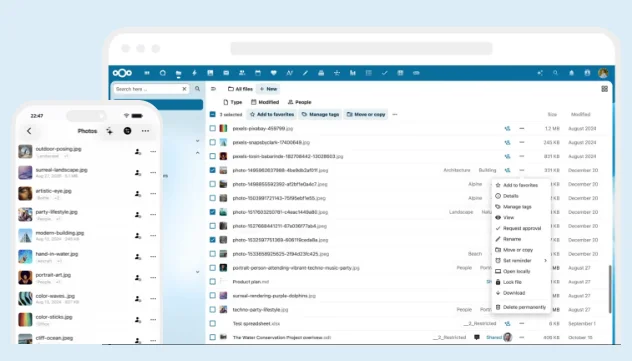Click the Move or copy bulk action button

coord(366,114)
